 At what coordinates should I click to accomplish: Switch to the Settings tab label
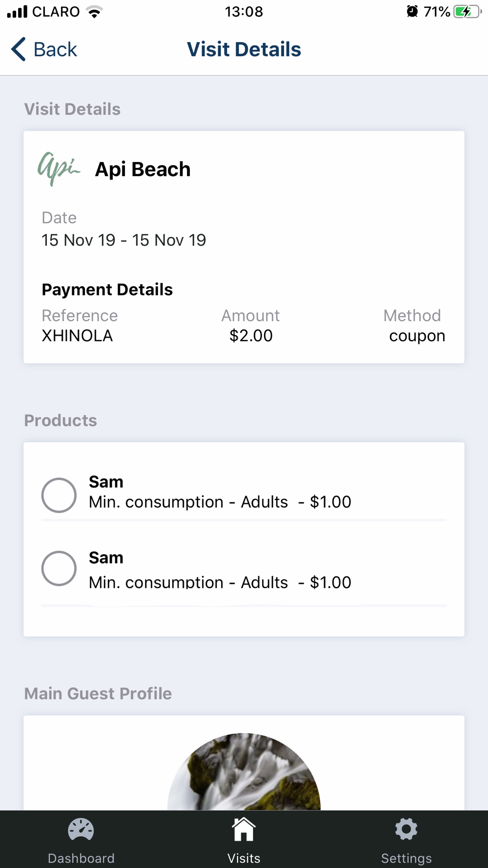(406, 858)
